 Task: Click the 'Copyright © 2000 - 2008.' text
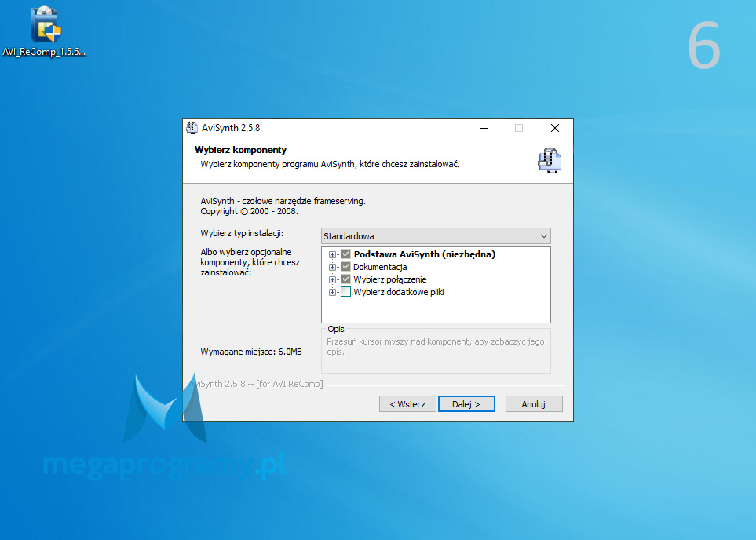pyautogui.click(x=250, y=211)
